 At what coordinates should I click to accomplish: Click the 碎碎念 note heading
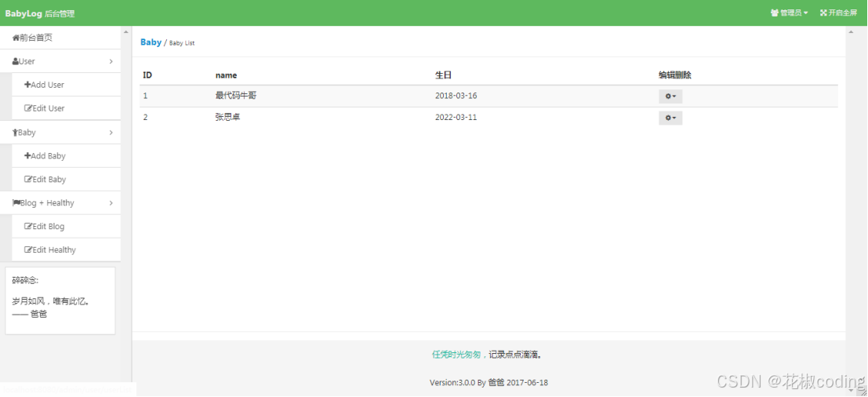(x=25, y=281)
